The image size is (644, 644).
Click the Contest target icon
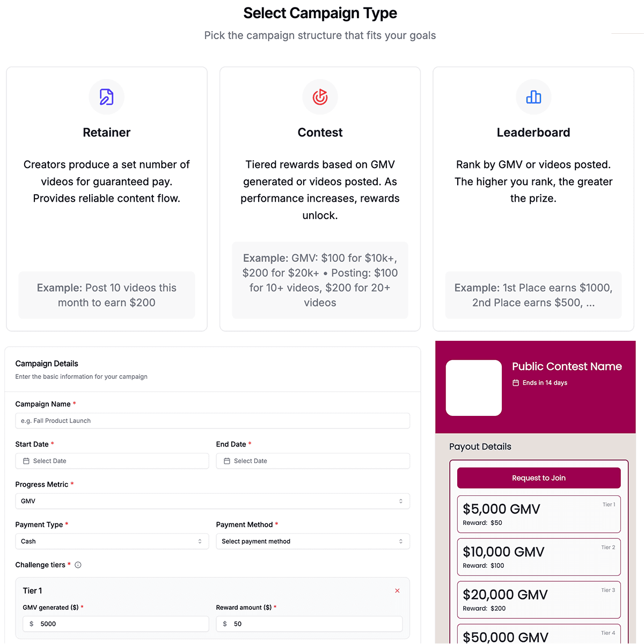320,97
